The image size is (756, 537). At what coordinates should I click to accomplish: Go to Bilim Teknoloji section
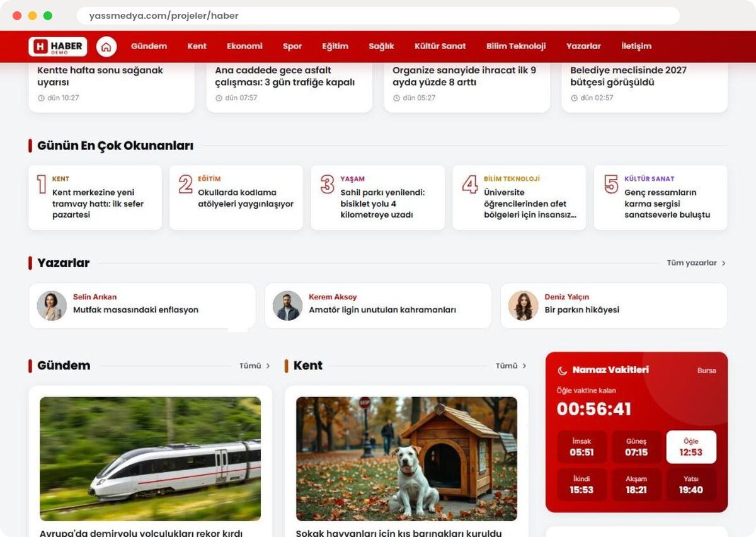tap(516, 47)
